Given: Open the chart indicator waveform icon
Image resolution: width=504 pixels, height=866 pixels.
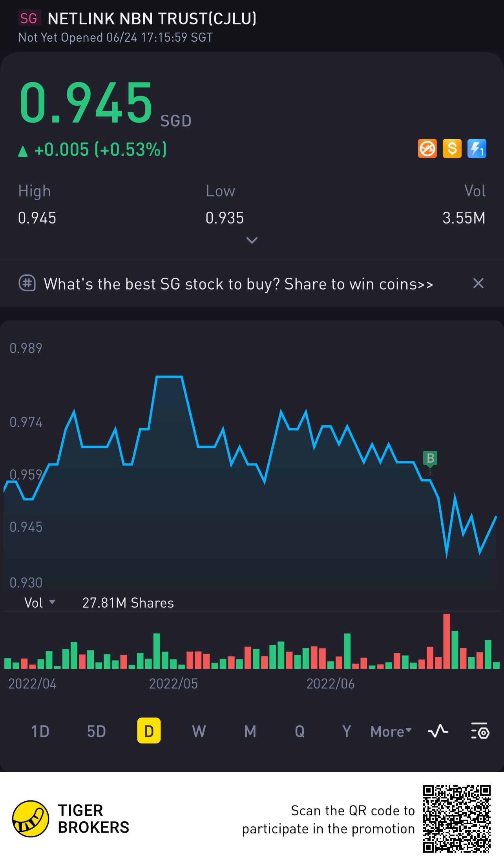Looking at the screenshot, I should click(x=438, y=731).
